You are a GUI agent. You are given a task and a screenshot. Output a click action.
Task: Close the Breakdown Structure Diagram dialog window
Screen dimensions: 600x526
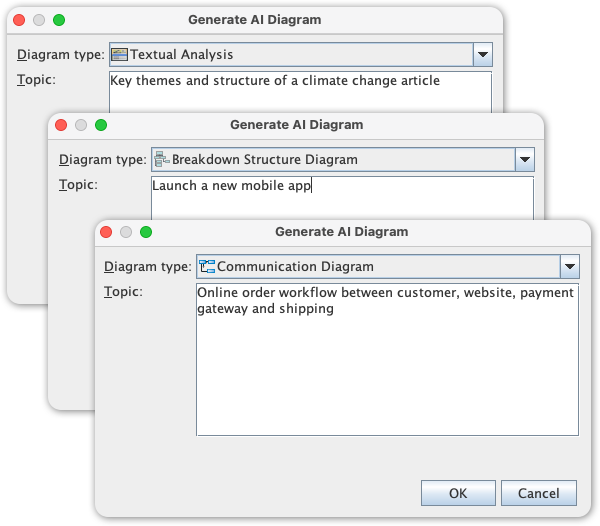point(60,125)
